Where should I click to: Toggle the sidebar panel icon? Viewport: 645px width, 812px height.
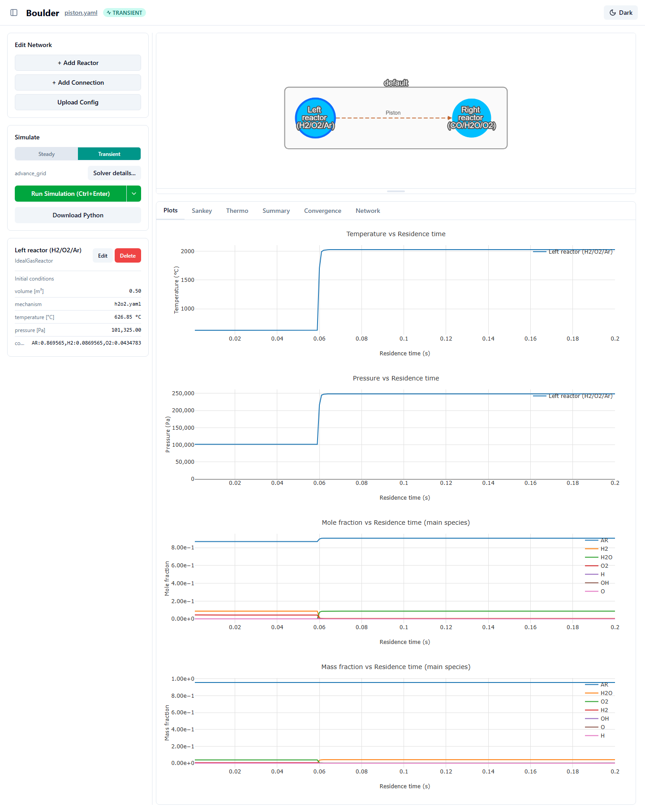click(x=14, y=13)
